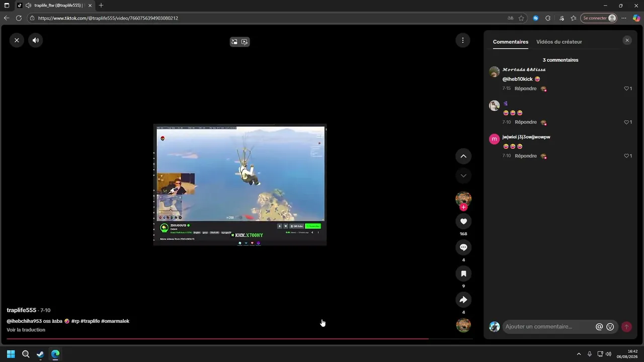Open the emoji picker for comments
The image size is (644, 362).
point(610,327)
